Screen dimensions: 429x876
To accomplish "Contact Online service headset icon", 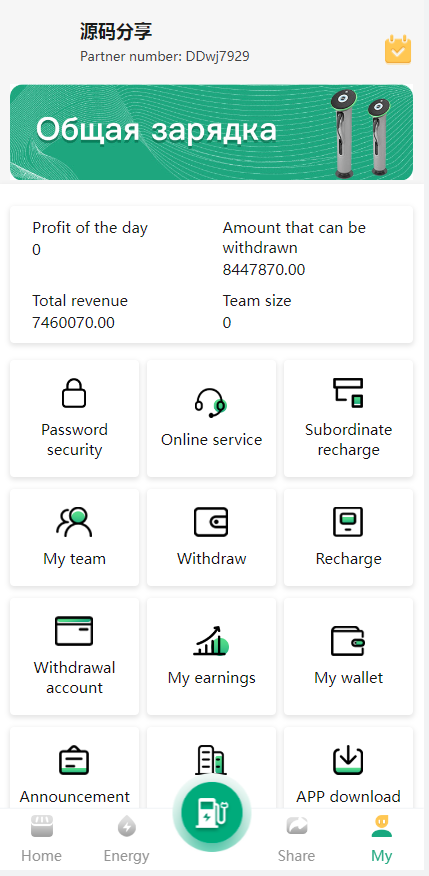I will click(x=211, y=403).
